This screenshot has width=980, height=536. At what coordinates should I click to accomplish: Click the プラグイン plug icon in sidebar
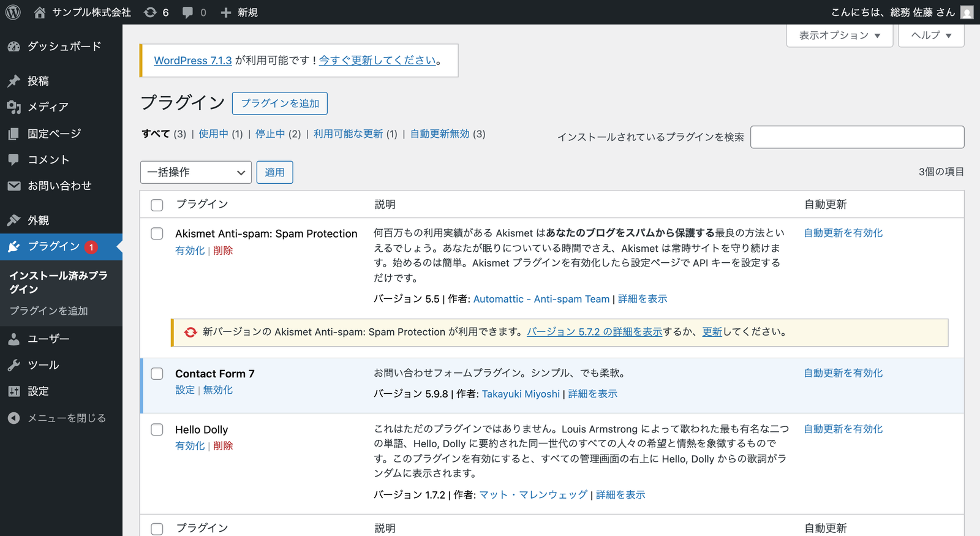click(13, 247)
